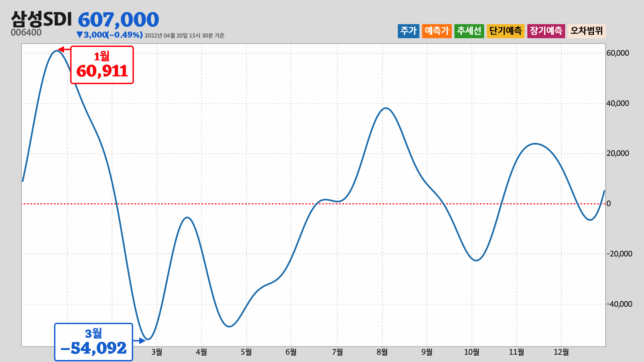This screenshot has height=362, width=644.
Task: Toggle the 추세선 legend label
Action: point(469,31)
